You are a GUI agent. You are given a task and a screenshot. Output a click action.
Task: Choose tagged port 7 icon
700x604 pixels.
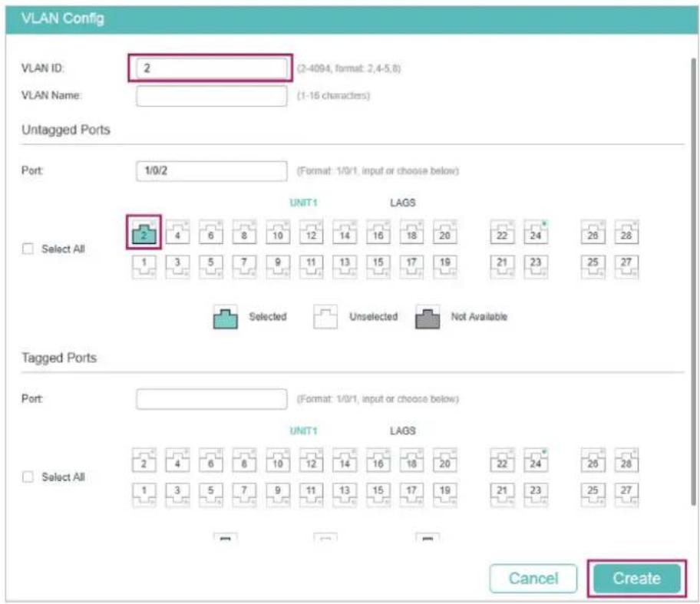[x=244, y=495]
